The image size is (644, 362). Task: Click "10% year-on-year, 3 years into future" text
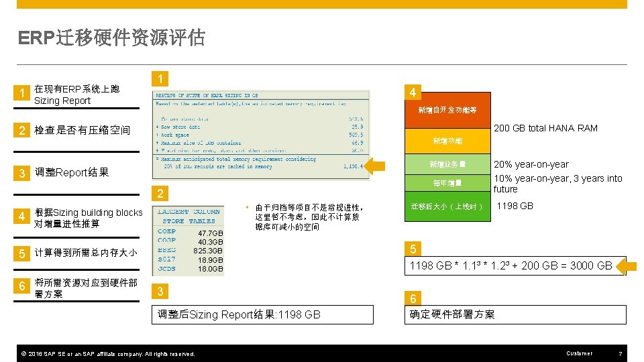point(557,184)
